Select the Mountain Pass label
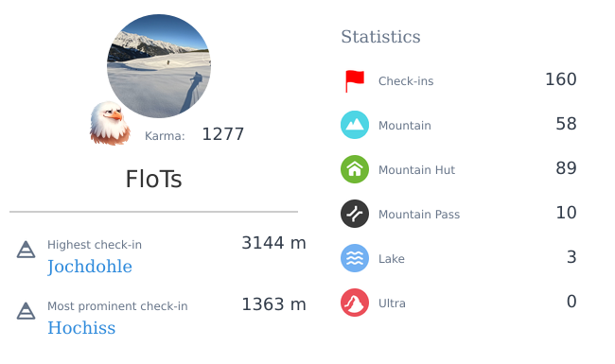 (419, 215)
